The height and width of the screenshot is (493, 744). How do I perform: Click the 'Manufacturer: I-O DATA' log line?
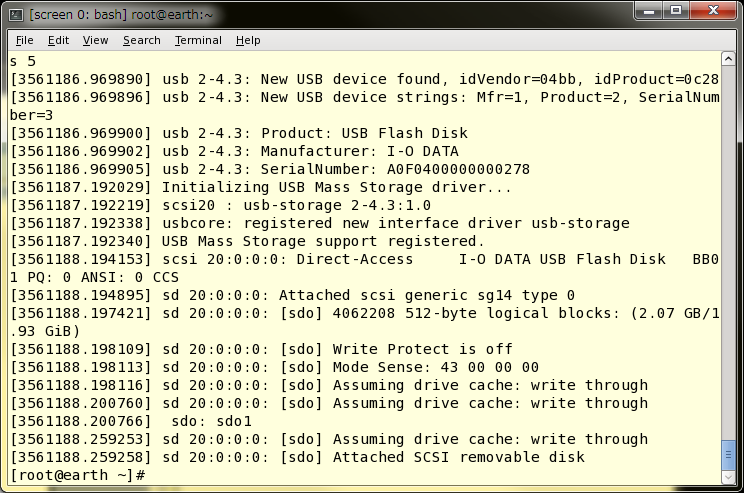[x=234, y=151]
